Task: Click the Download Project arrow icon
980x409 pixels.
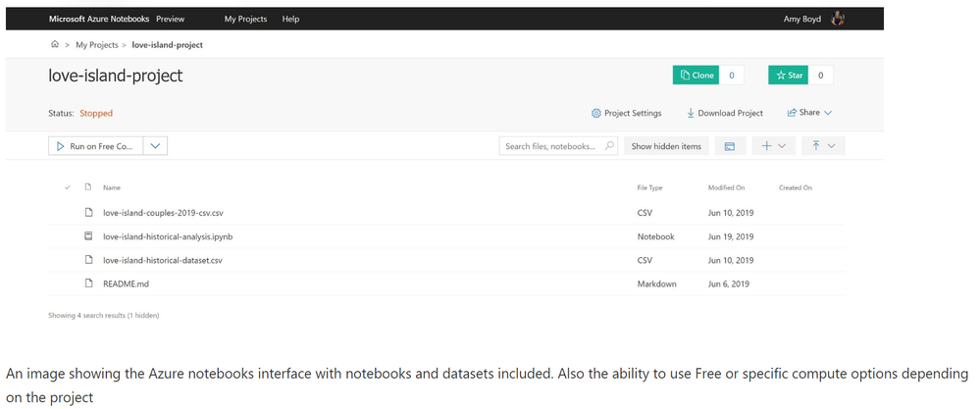Action: pyautogui.click(x=691, y=113)
